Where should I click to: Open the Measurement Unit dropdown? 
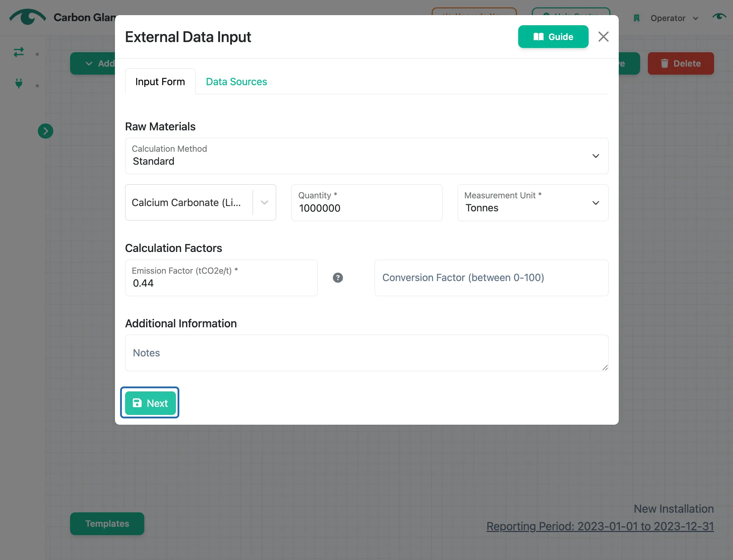click(x=533, y=203)
